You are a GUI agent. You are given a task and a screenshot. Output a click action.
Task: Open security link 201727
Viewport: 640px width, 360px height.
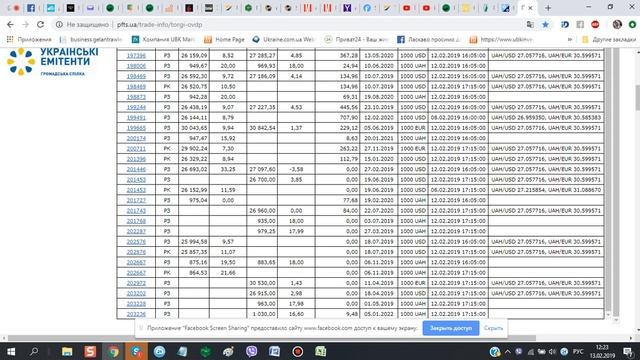(x=136, y=200)
